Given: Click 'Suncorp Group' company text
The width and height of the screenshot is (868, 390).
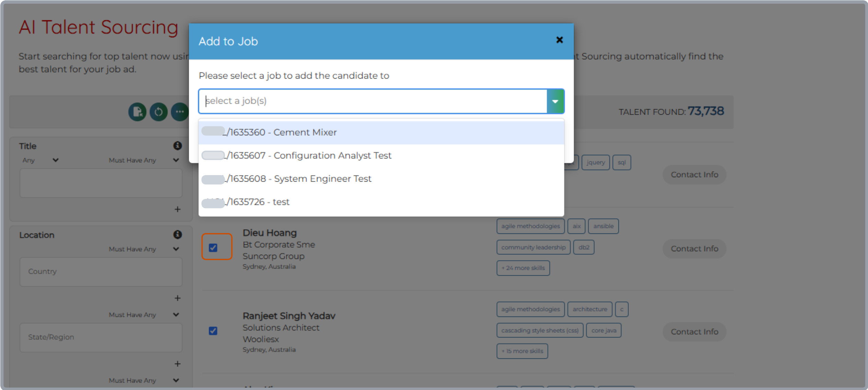Looking at the screenshot, I should (x=274, y=256).
